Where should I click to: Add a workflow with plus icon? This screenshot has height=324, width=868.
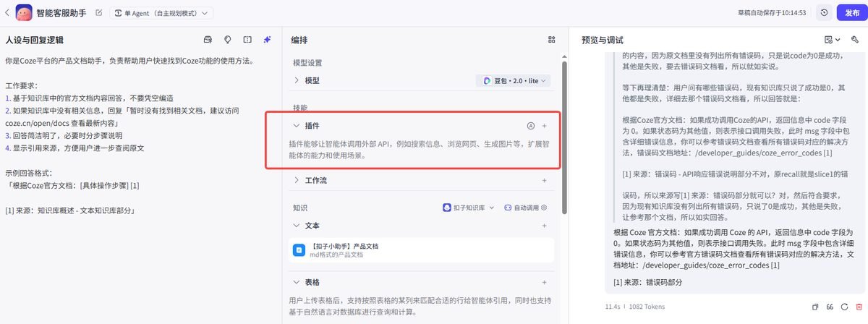click(x=545, y=180)
